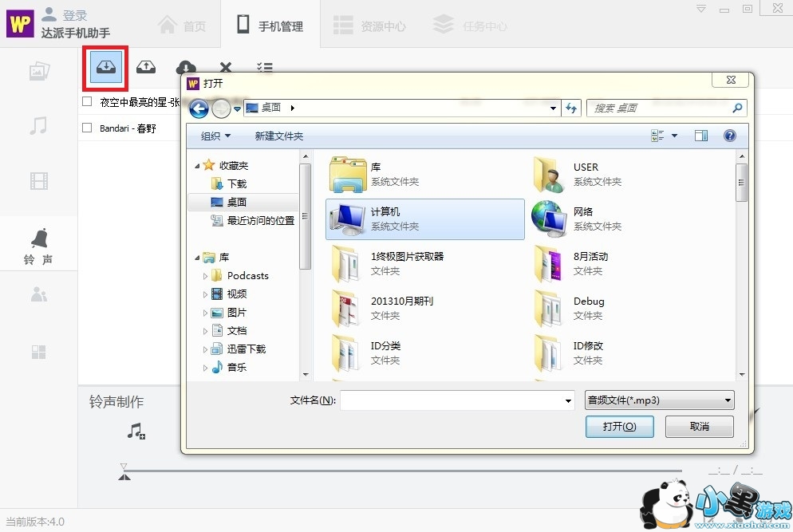Select the 网络 network item
The image size is (793, 532).
tap(628, 219)
